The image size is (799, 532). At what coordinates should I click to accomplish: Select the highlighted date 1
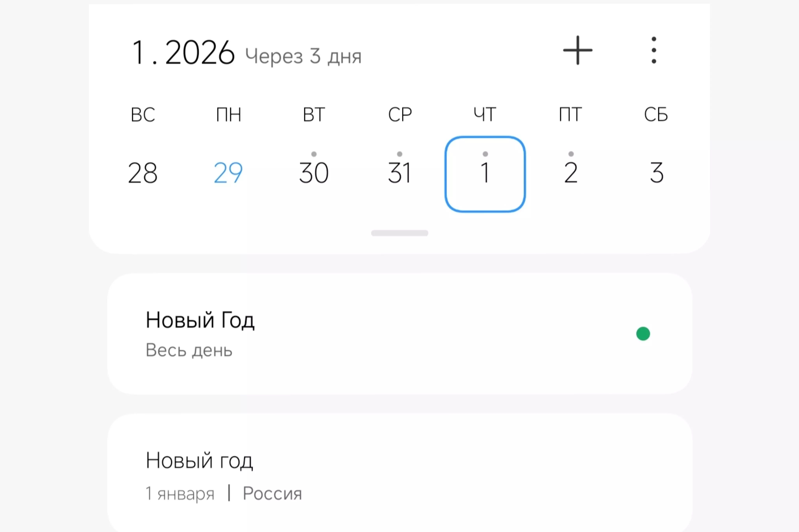(x=485, y=172)
